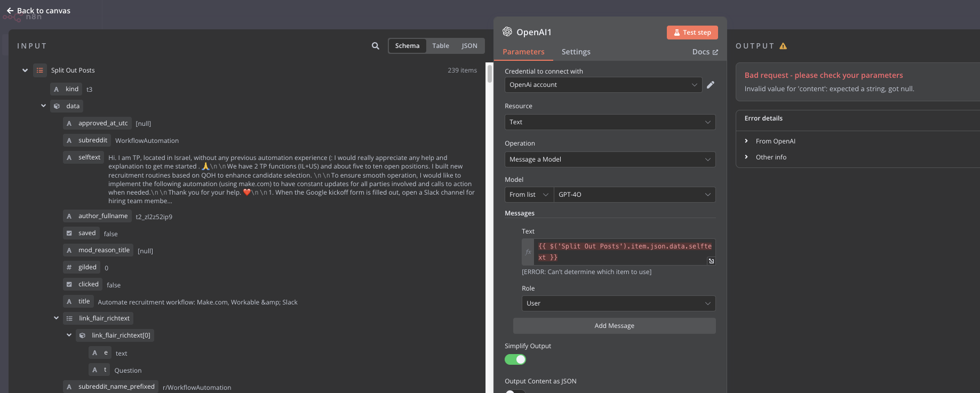Select the subreddit field pill

(x=87, y=140)
